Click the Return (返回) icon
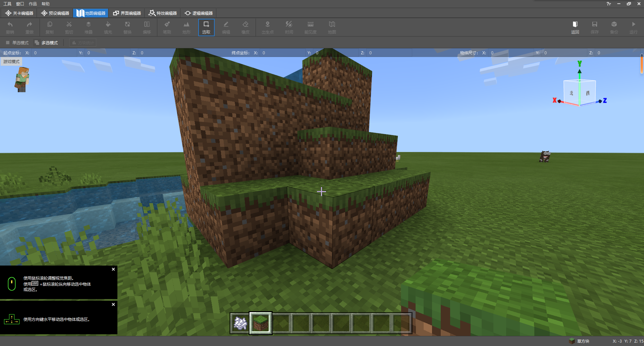 (x=575, y=27)
